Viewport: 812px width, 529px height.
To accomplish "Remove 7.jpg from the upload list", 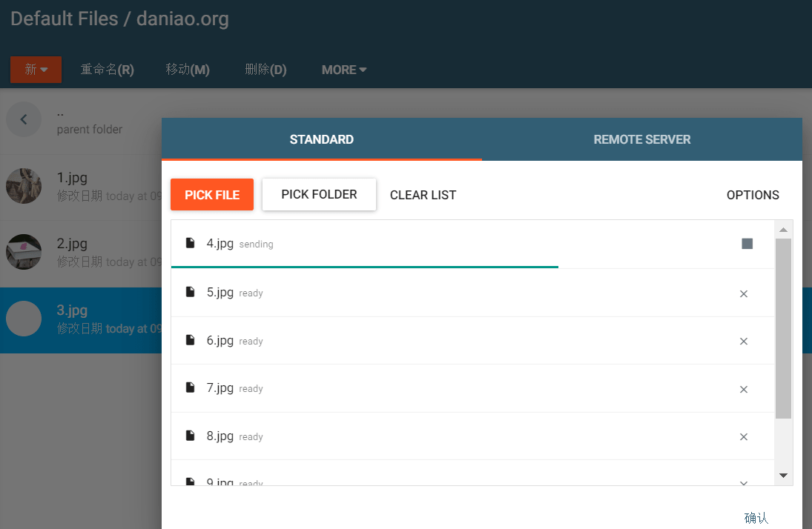I will 744,389.
